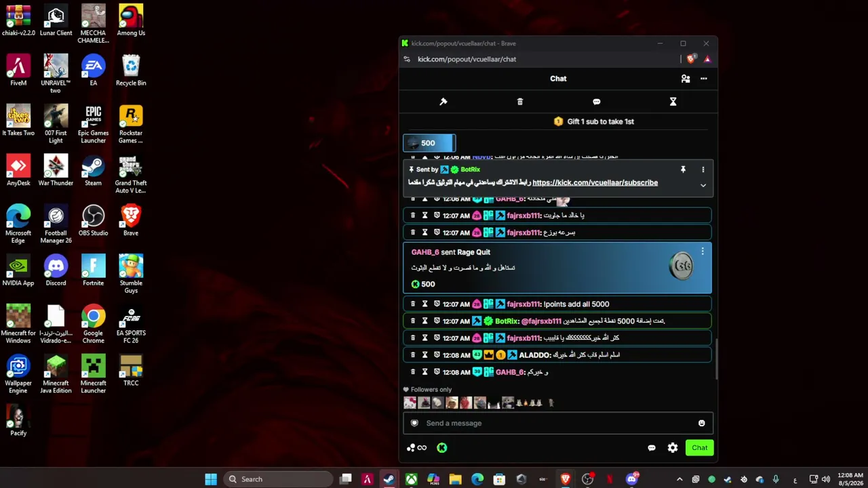868x488 pixels.
Task: Click the chat scrollbar thumb
Action: click(x=716, y=359)
